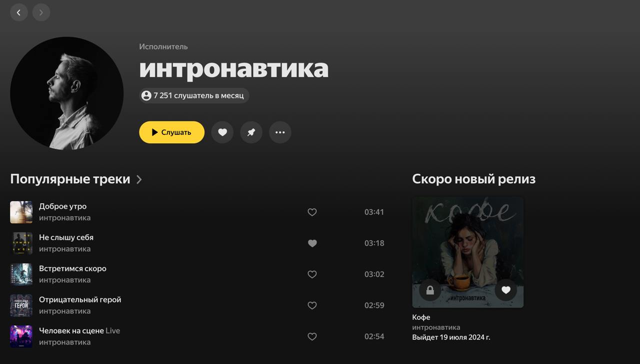Open the Человек на сцене track cover
Image resolution: width=640 pixels, height=364 pixels.
tap(21, 337)
